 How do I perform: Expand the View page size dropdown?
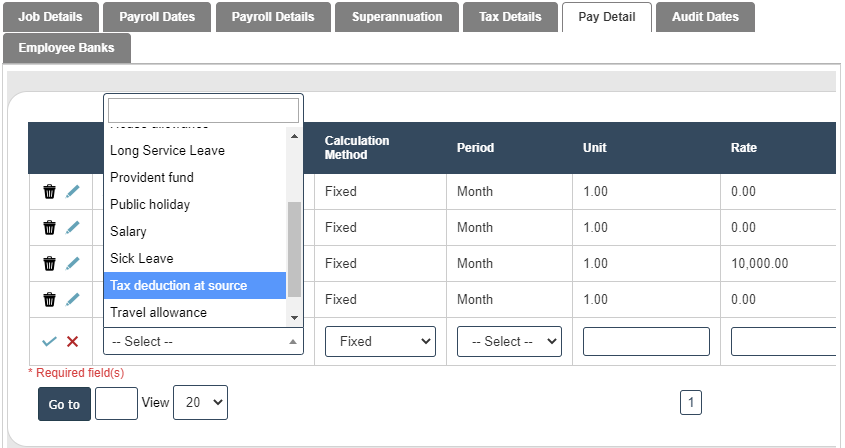click(200, 402)
